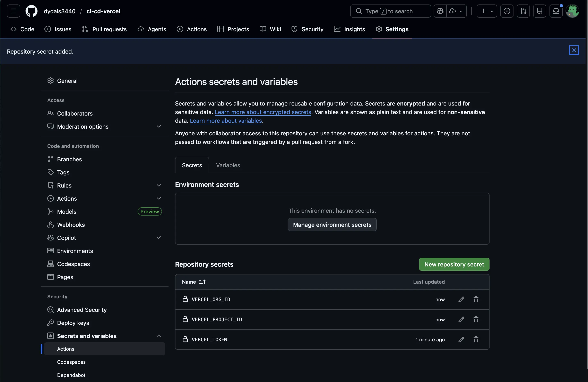Open your profile avatar menu
588x382 pixels.
click(x=573, y=11)
